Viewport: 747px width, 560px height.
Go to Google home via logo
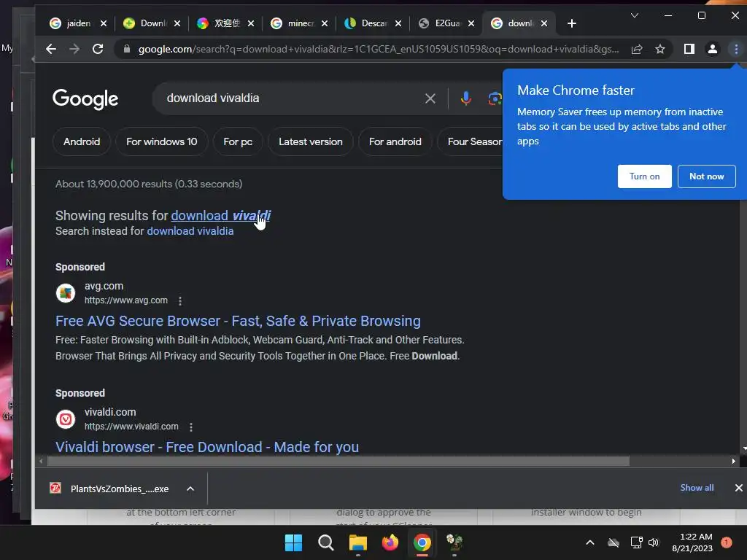point(85,98)
